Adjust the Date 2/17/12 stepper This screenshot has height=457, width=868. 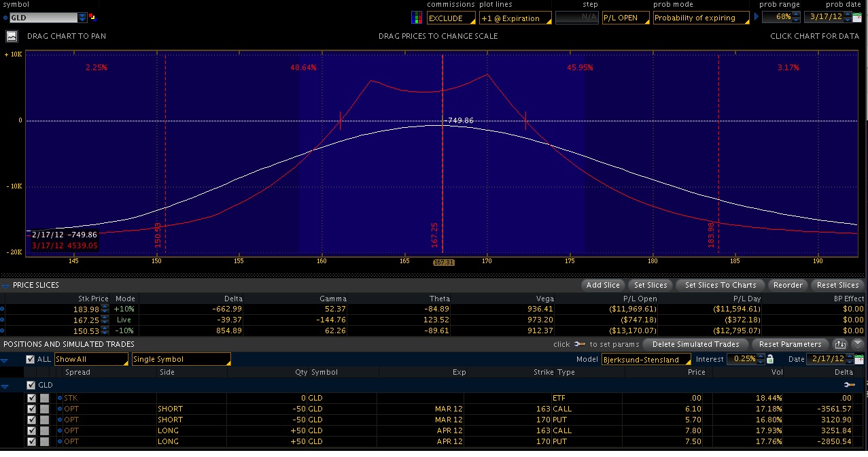pos(848,359)
